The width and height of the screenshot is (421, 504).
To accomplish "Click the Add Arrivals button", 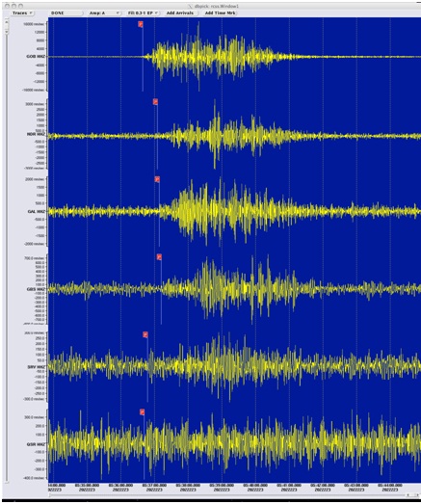I will 180,13.
